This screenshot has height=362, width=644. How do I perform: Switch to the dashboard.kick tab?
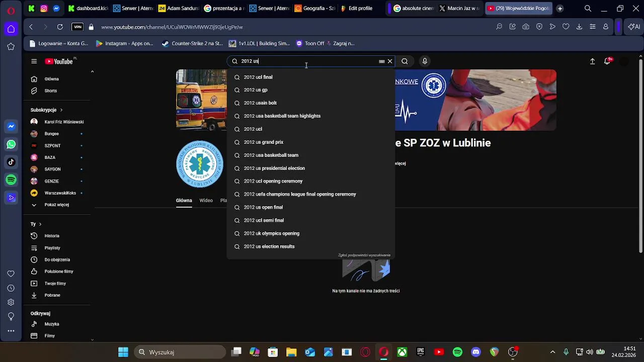pos(89,8)
